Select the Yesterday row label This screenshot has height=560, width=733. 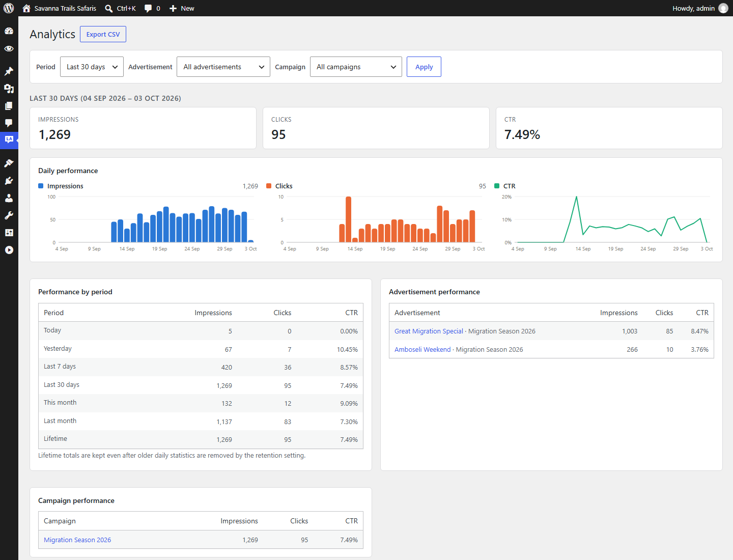pyautogui.click(x=58, y=349)
